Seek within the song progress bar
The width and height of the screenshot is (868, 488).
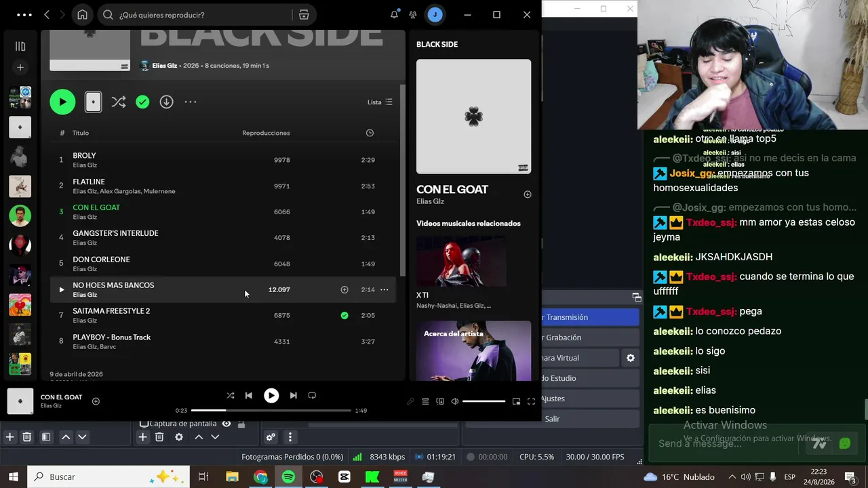271,411
